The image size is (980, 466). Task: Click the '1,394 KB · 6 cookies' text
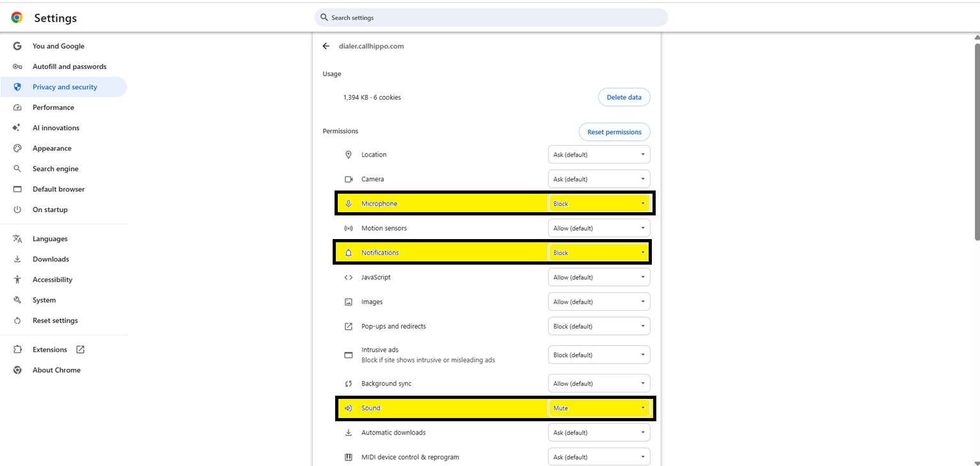pyautogui.click(x=372, y=98)
